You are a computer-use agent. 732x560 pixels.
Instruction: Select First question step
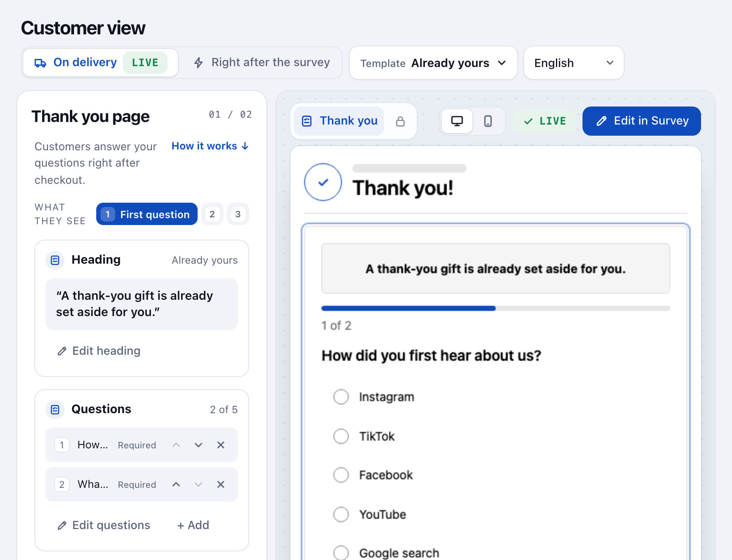coord(147,214)
